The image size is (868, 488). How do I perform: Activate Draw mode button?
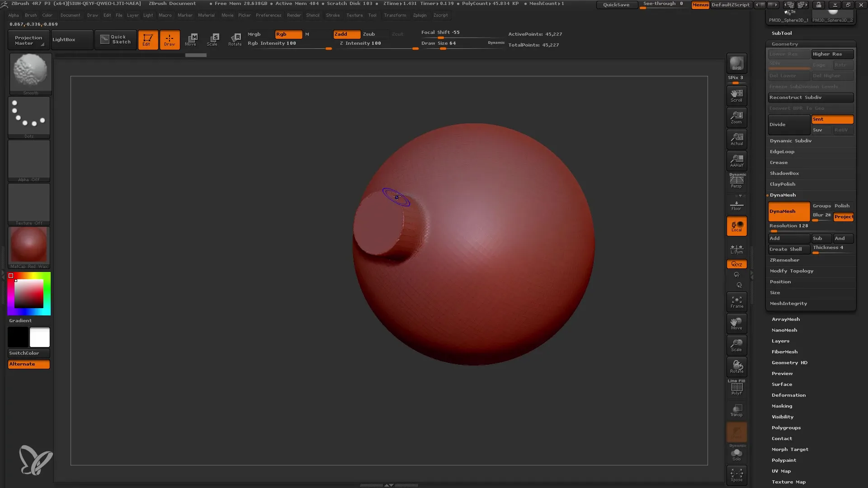tap(170, 40)
